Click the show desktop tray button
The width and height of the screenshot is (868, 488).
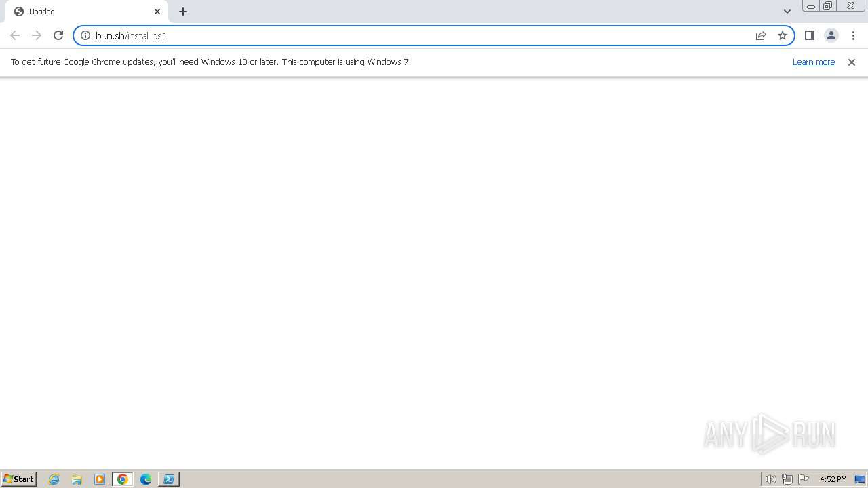point(860,479)
